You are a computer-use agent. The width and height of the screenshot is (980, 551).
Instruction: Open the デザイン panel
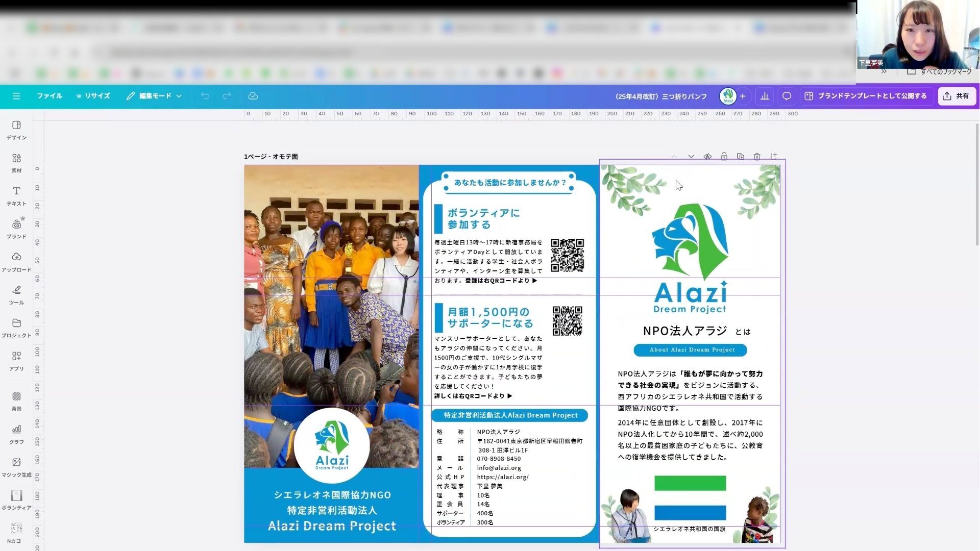pos(16,130)
